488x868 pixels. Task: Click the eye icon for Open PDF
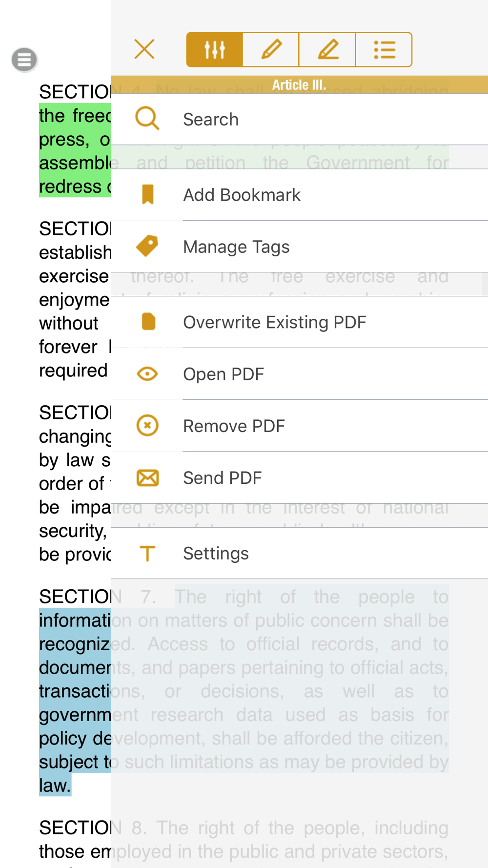147,374
